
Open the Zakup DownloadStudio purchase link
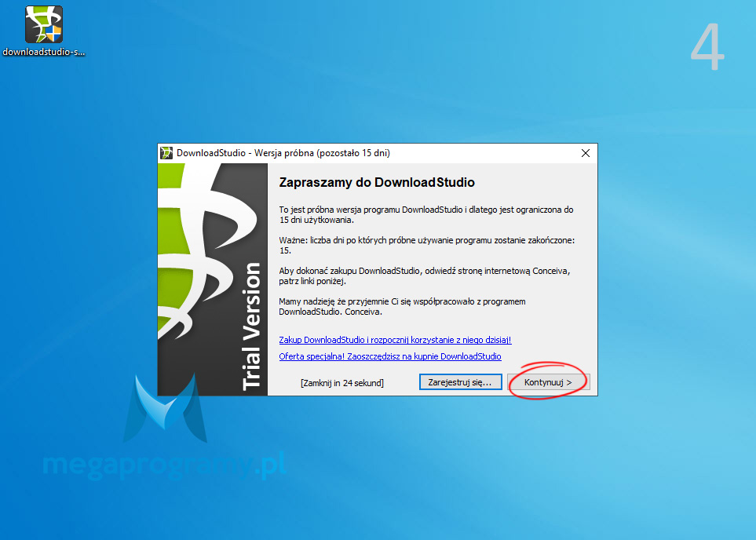[x=395, y=340]
